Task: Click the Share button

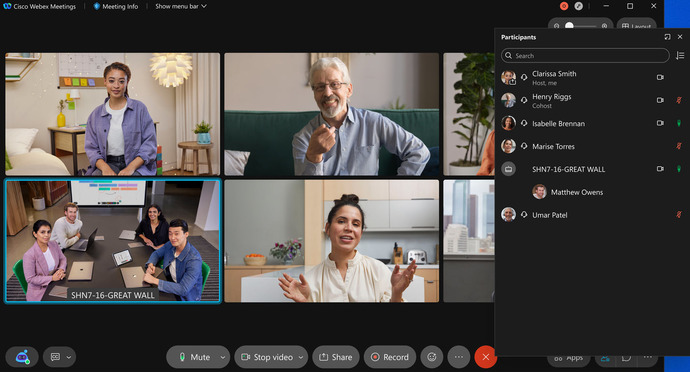Action: coord(336,357)
